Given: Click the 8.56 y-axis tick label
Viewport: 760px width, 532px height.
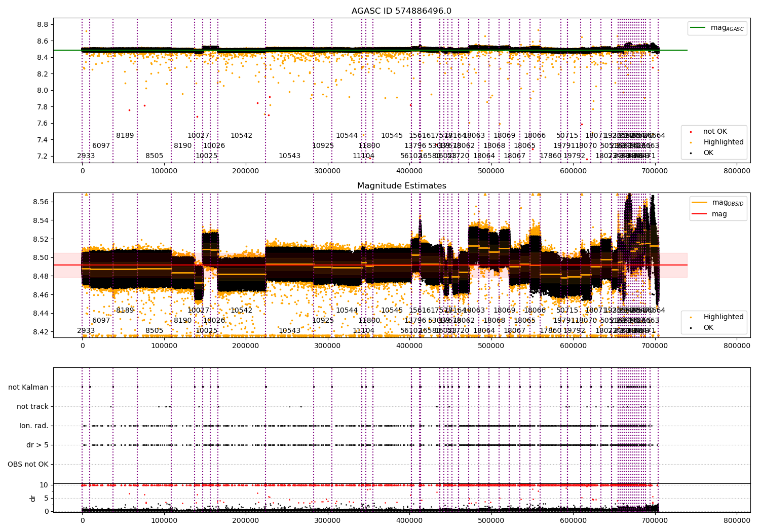Looking at the screenshot, I should (41, 202).
